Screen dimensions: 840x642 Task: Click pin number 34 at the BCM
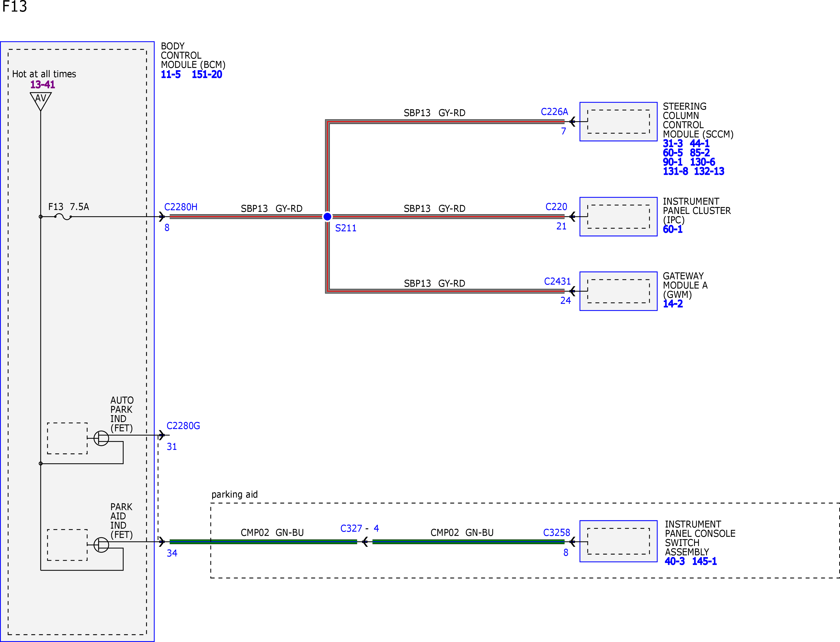172,553
